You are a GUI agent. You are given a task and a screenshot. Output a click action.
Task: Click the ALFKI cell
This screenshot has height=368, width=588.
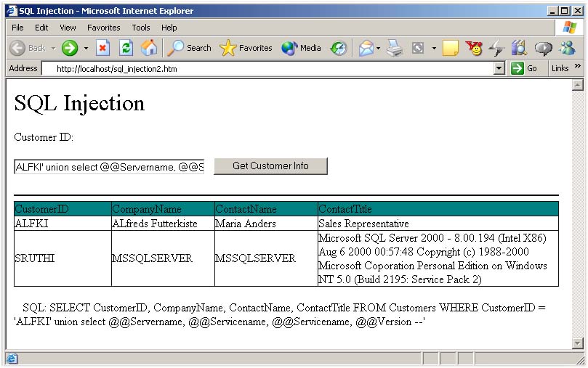point(63,224)
